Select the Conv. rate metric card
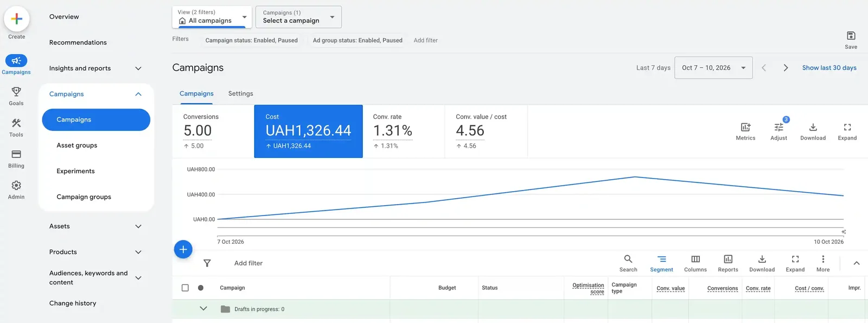 tap(404, 131)
